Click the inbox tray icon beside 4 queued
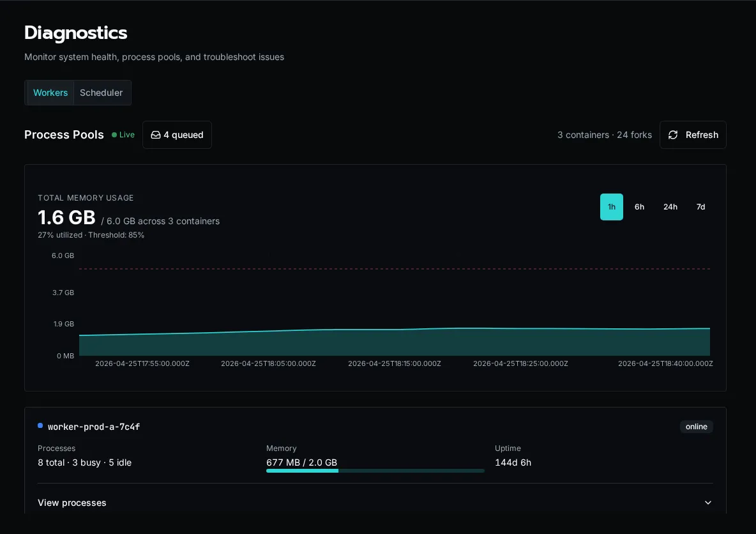 (x=156, y=135)
